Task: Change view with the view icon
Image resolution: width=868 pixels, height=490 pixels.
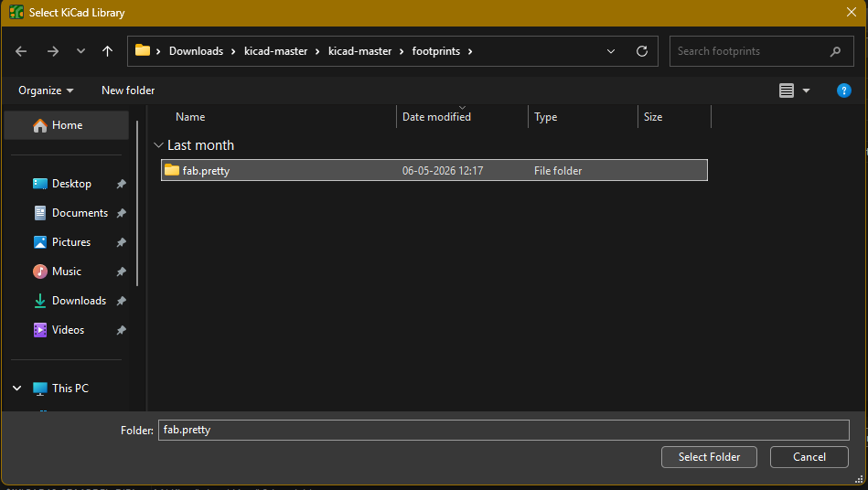Action: [786, 91]
